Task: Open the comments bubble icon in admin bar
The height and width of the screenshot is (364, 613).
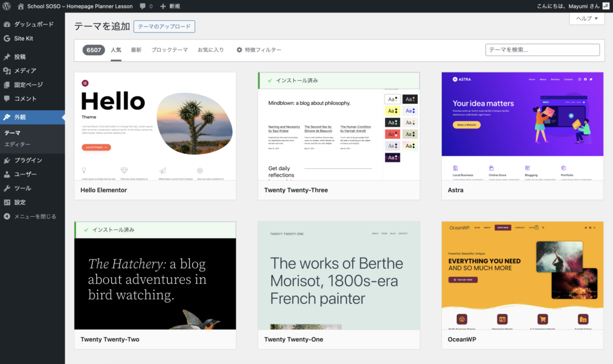Action: click(144, 6)
